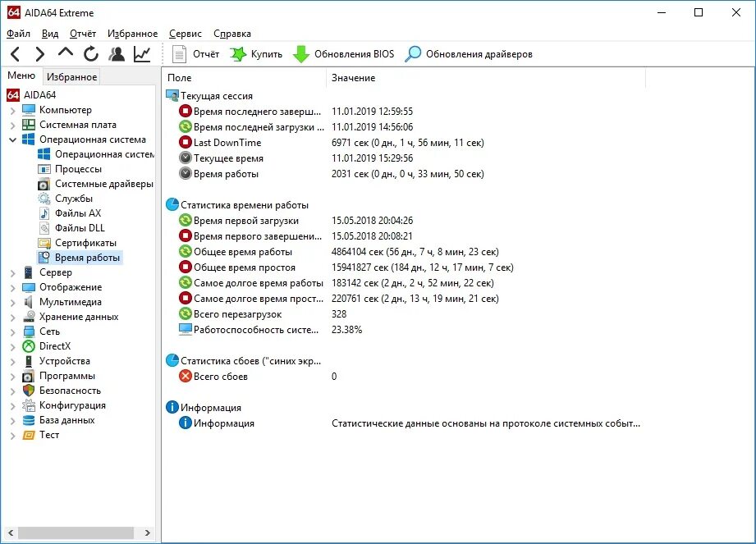The image size is (756, 544).
Task: Open the Вид menu
Action: 49,34
